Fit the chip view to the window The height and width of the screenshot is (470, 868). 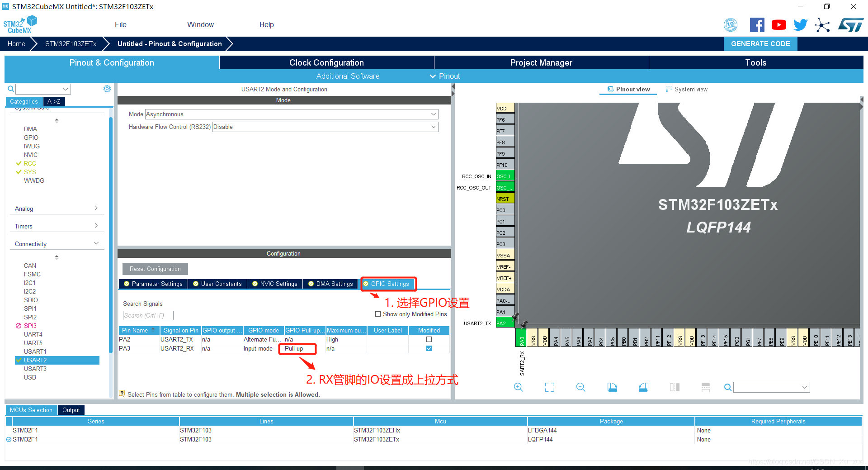[x=550, y=387]
